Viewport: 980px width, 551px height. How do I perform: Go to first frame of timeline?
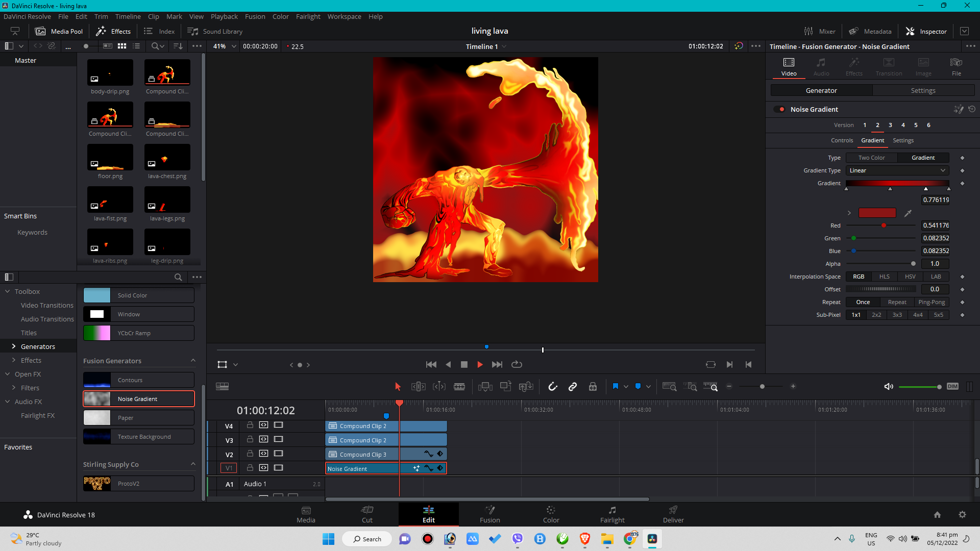click(x=431, y=364)
